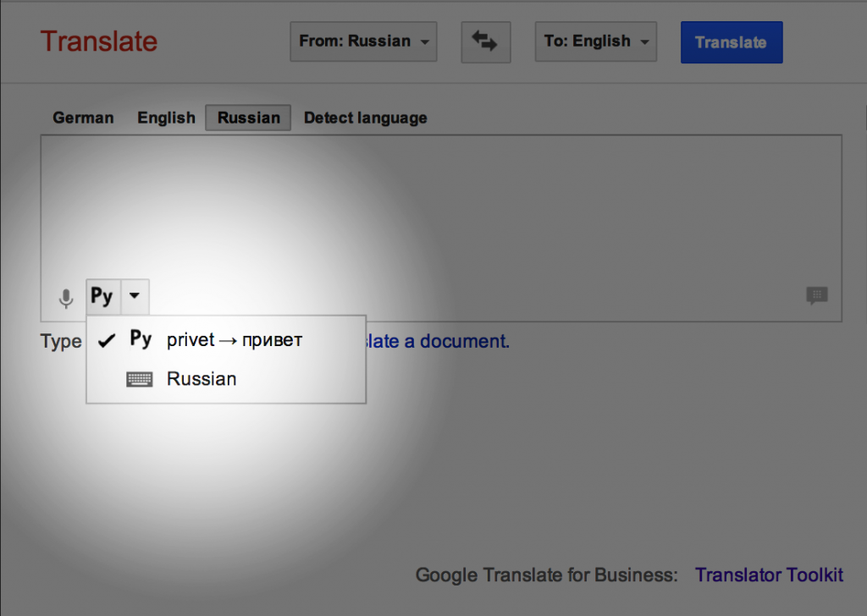
Task: Toggle the Py transliteration input tool button
Action: click(x=102, y=297)
